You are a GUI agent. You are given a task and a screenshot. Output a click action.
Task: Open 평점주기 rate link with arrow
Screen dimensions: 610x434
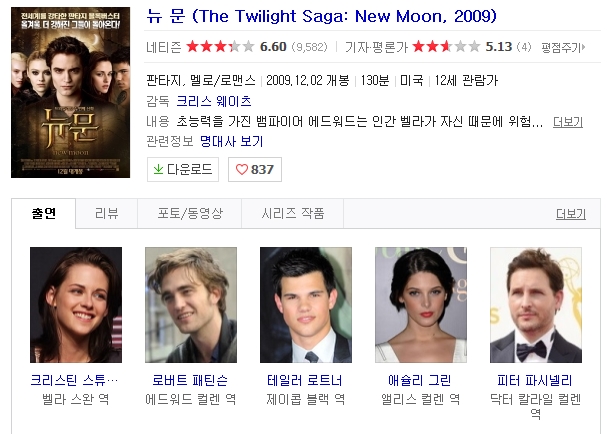click(x=563, y=47)
